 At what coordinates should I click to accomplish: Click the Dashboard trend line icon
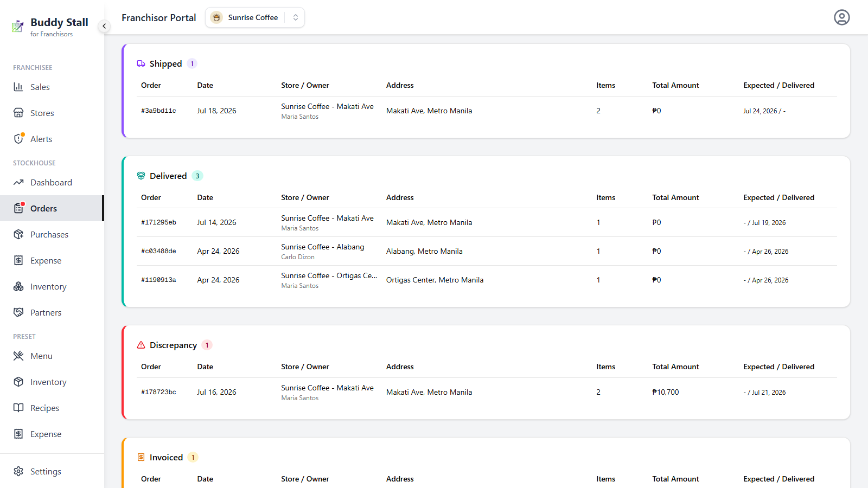(x=18, y=182)
